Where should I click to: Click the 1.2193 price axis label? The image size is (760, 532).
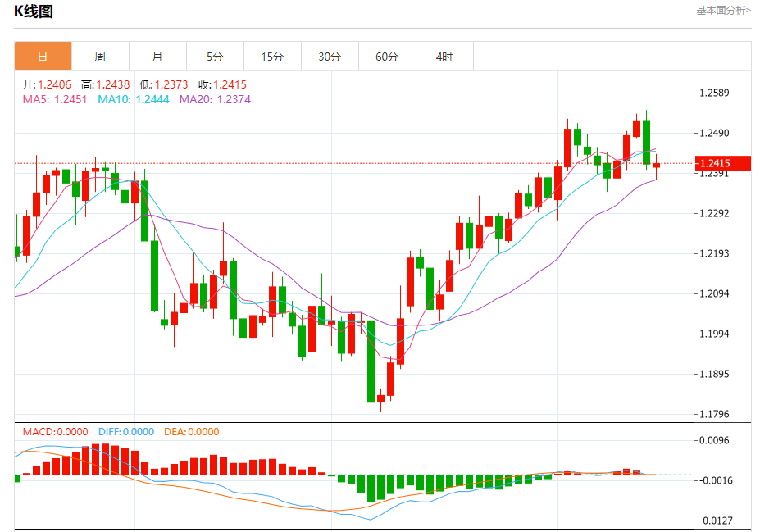pyautogui.click(x=714, y=253)
